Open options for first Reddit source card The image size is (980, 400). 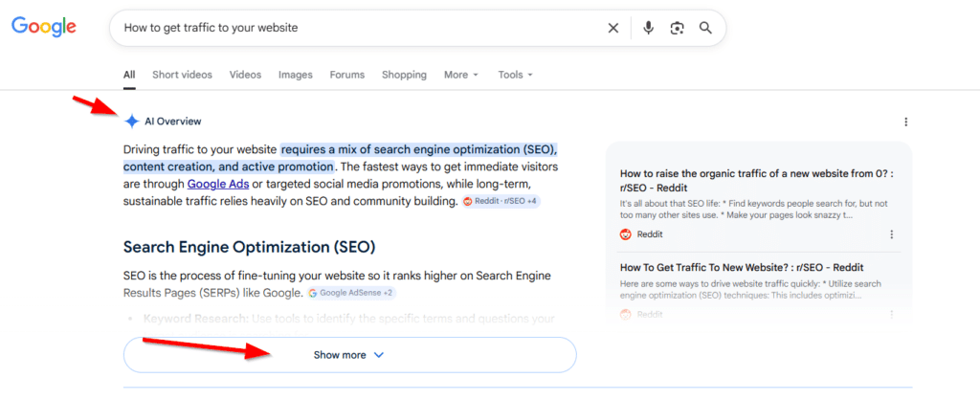point(892,234)
